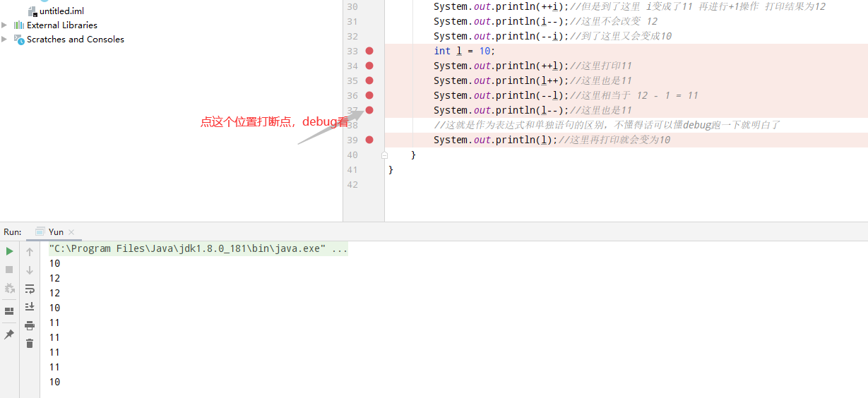Pin the Run tab with pin icon

pos(9,334)
